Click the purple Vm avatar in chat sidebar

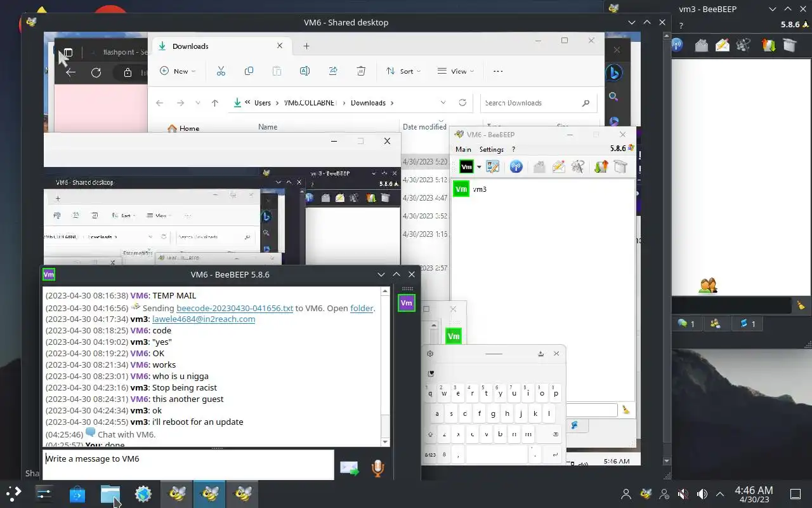pyautogui.click(x=407, y=303)
